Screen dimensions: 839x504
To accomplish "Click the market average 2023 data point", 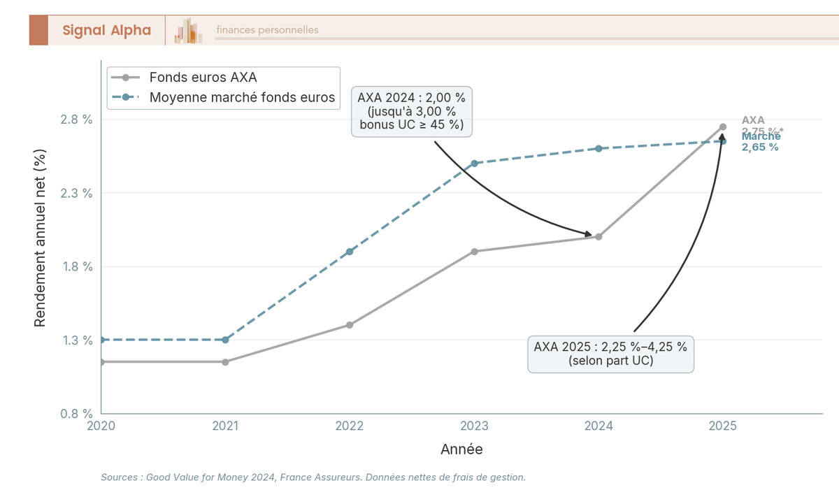I will [x=474, y=164].
